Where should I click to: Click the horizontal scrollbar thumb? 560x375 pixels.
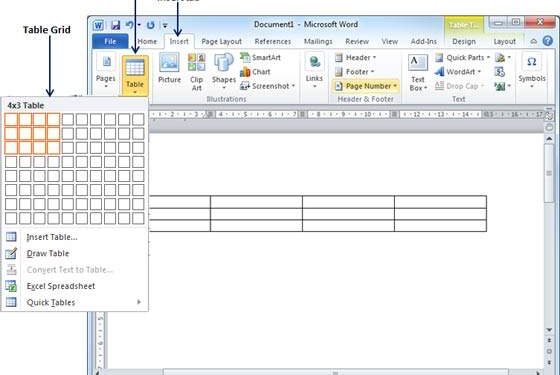pyautogui.click(x=335, y=372)
